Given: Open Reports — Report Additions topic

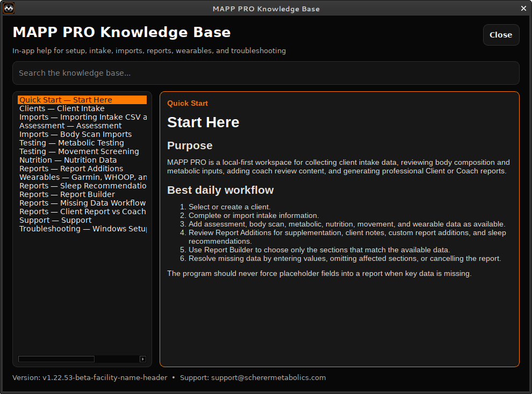Looking at the screenshot, I should (x=82, y=169).
